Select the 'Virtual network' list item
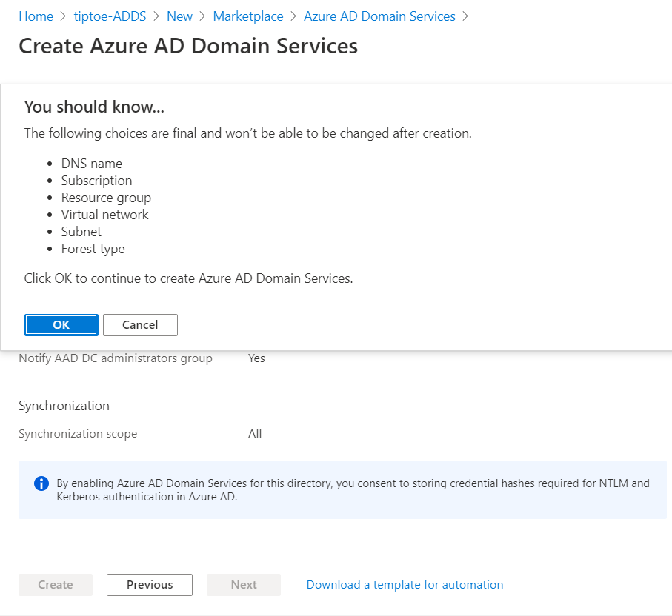Image resolution: width=672 pixels, height=616 pixels. (105, 215)
